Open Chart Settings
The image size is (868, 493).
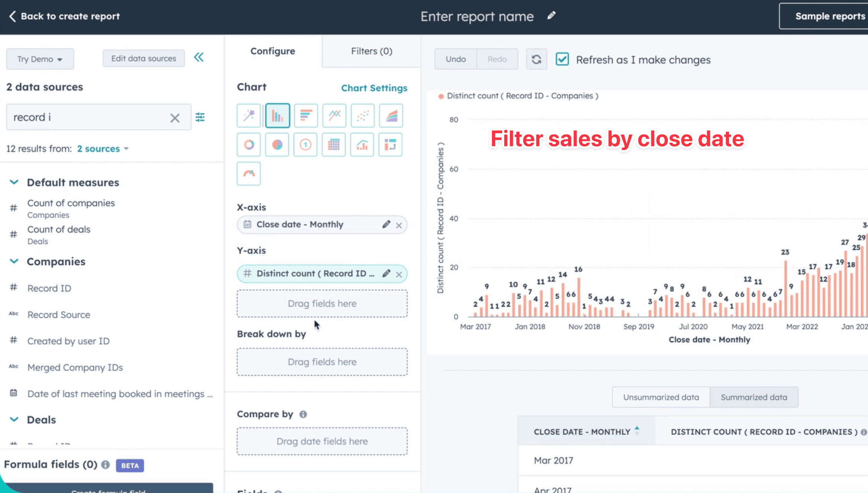click(374, 88)
